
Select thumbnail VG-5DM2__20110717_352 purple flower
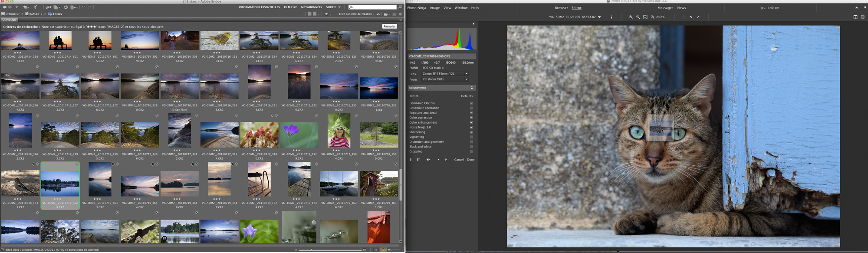click(299, 135)
